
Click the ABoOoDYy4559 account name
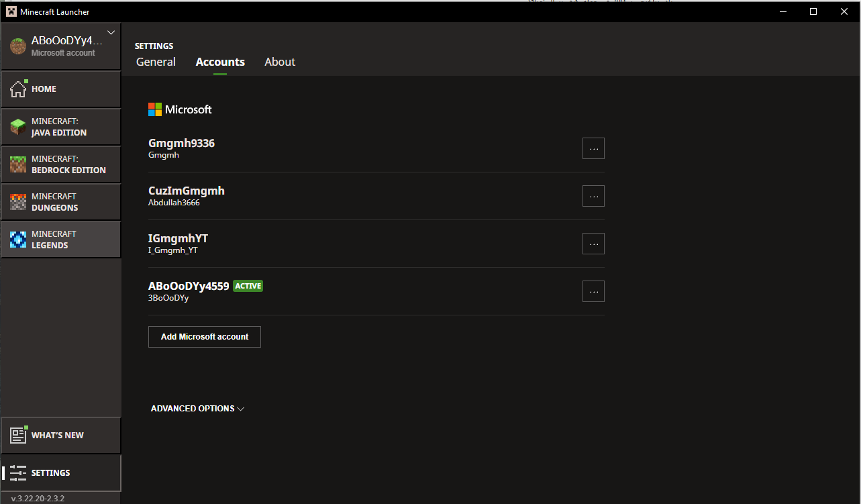click(189, 286)
